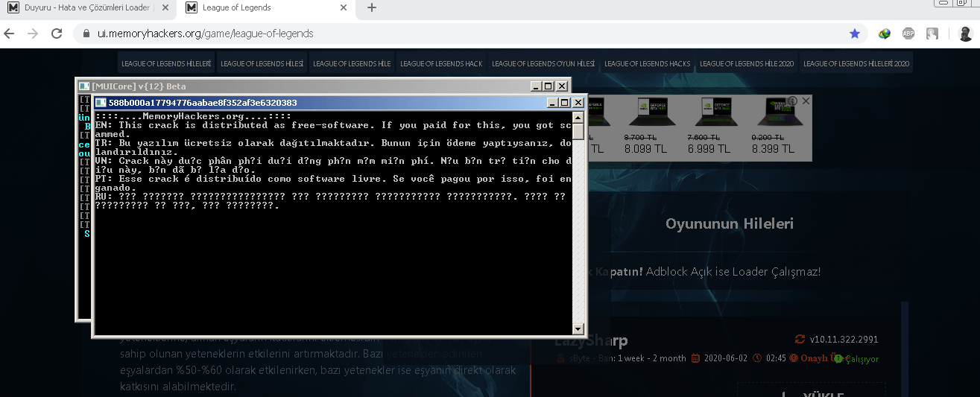The width and height of the screenshot is (980, 397).
Task: Select the MUICore v{12} Beta title bar
Action: click(x=323, y=86)
